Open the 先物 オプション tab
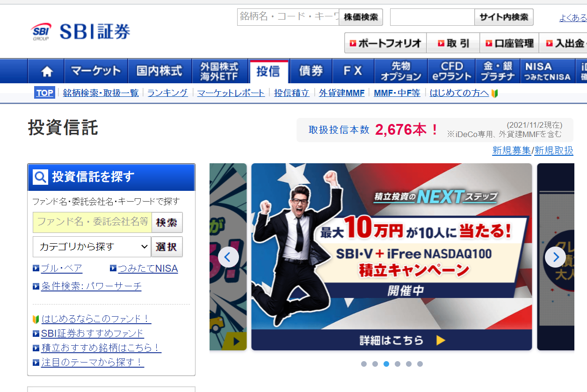 [x=401, y=71]
